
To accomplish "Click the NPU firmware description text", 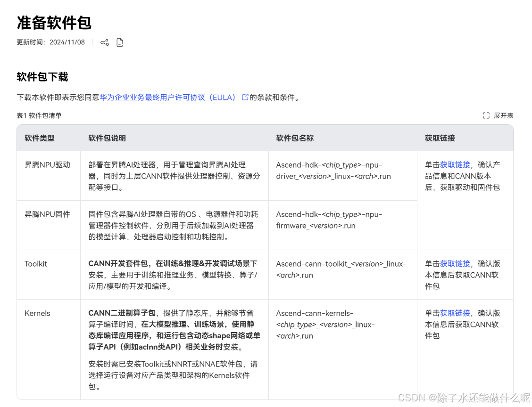I will point(174,225).
